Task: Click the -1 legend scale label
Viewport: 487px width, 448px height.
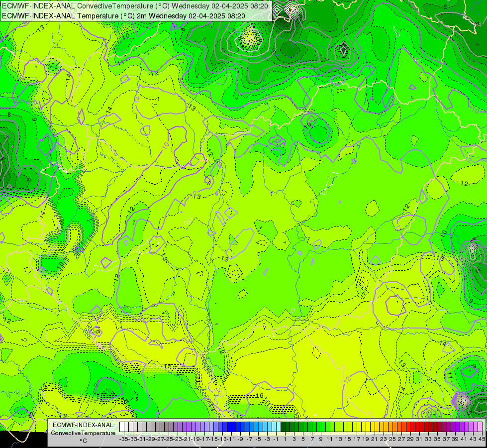Action: [276, 439]
